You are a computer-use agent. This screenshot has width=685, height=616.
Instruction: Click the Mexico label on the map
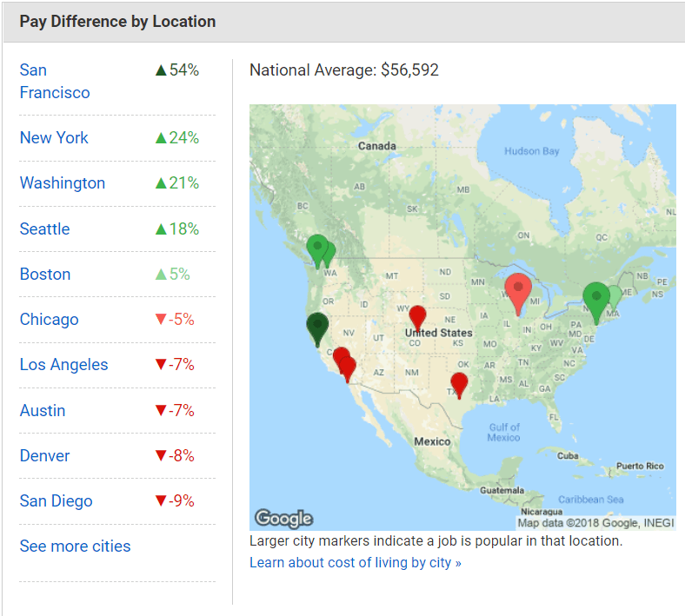(432, 442)
